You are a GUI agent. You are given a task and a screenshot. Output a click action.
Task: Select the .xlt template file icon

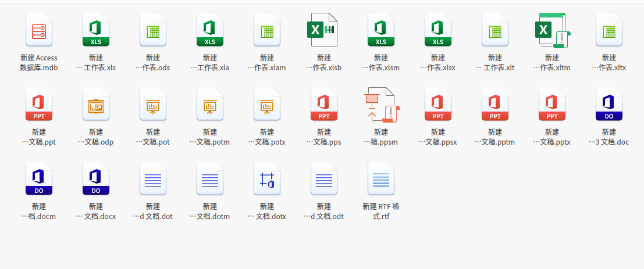495,30
